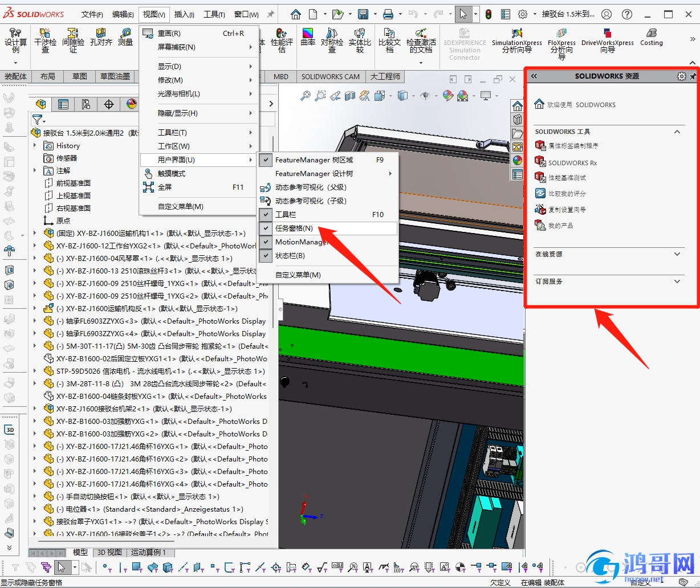Viewport: 700px width, 588px height.
Task: Open the task pane settings gear
Action: (x=682, y=76)
